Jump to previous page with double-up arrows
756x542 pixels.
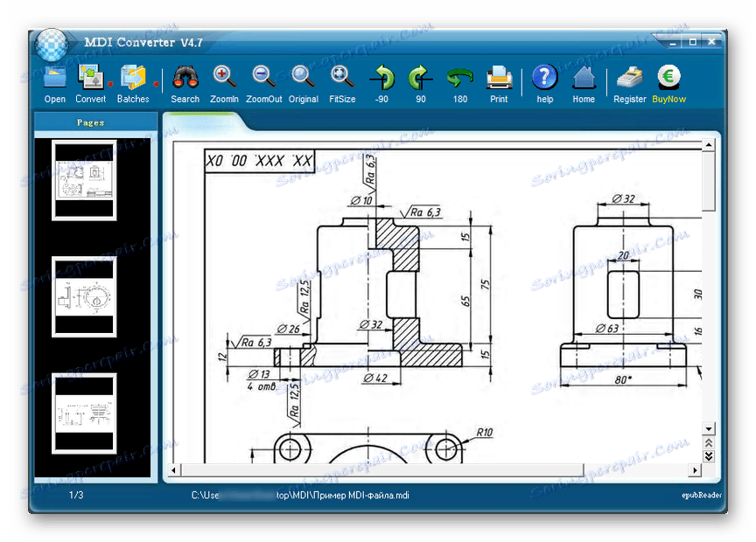(x=708, y=442)
